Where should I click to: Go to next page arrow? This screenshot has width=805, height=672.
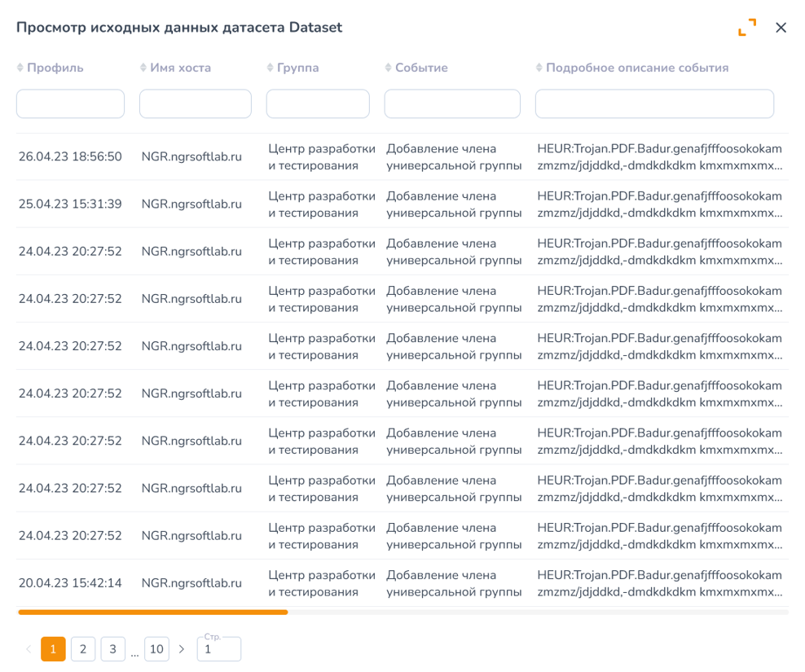point(182,649)
